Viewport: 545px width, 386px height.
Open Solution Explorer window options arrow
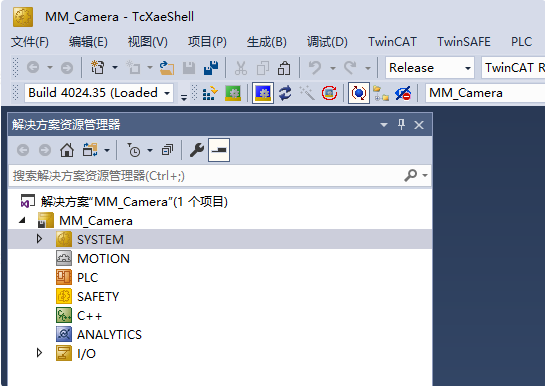tap(384, 125)
